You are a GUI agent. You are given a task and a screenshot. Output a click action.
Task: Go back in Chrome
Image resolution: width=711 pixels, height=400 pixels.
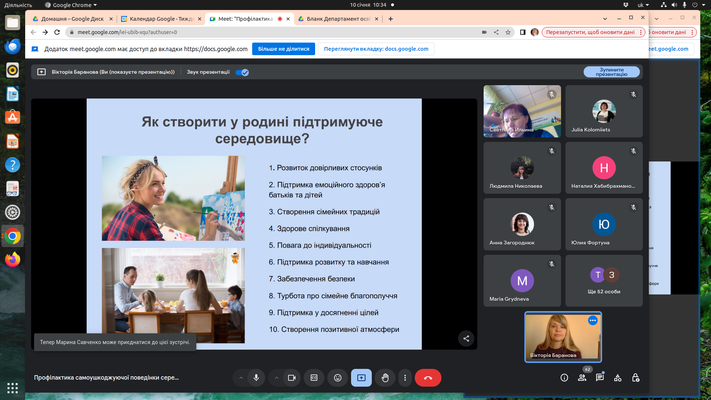click(x=33, y=32)
